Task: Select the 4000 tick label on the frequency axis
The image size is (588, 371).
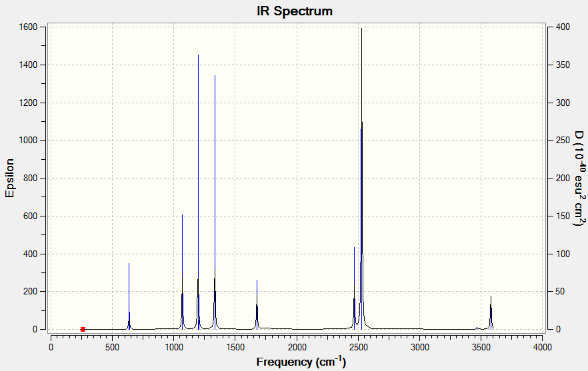Action: click(x=542, y=348)
